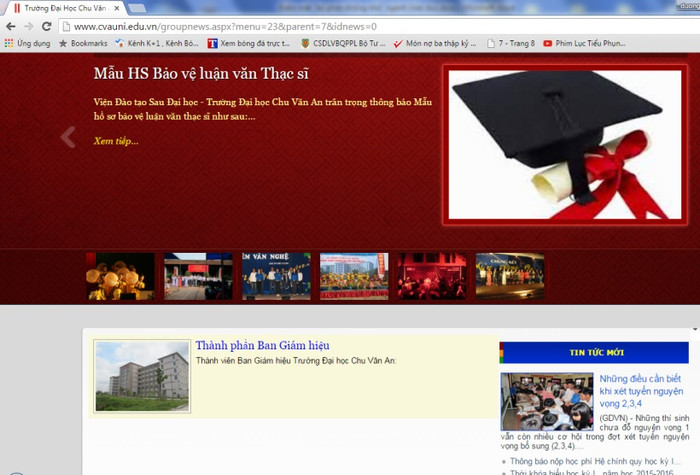Click the graduation cap slide image
This screenshot has height=475, width=700.
point(566,145)
